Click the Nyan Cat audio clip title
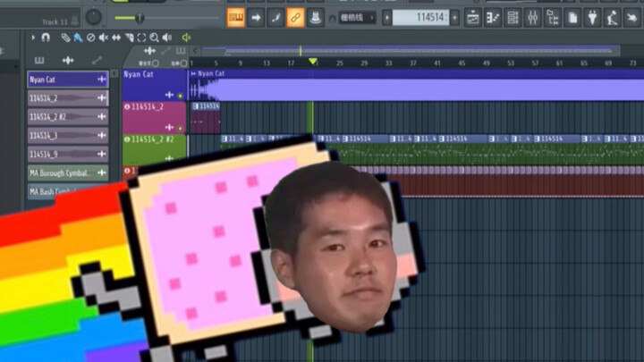Screen dimensions: 644x362 coord(211,74)
